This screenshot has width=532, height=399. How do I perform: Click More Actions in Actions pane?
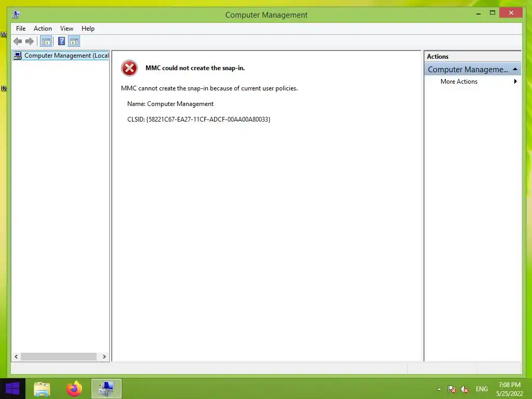[459, 82]
